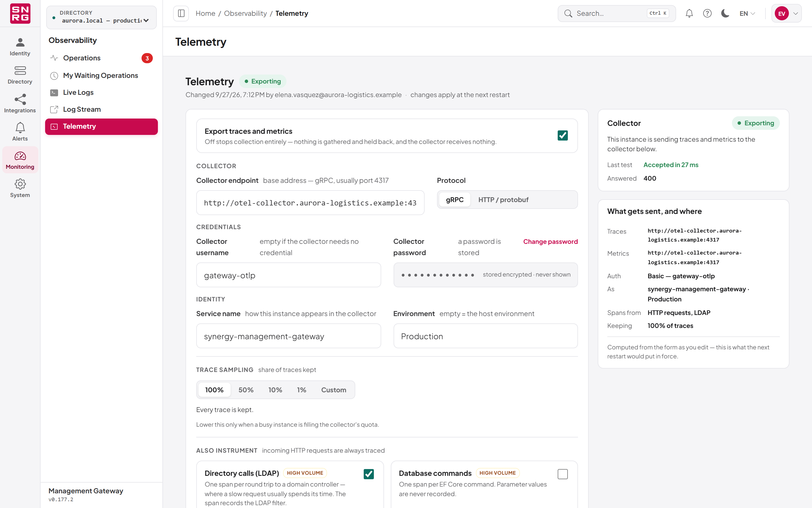
Task: Click the Collector password field
Action: click(x=486, y=275)
